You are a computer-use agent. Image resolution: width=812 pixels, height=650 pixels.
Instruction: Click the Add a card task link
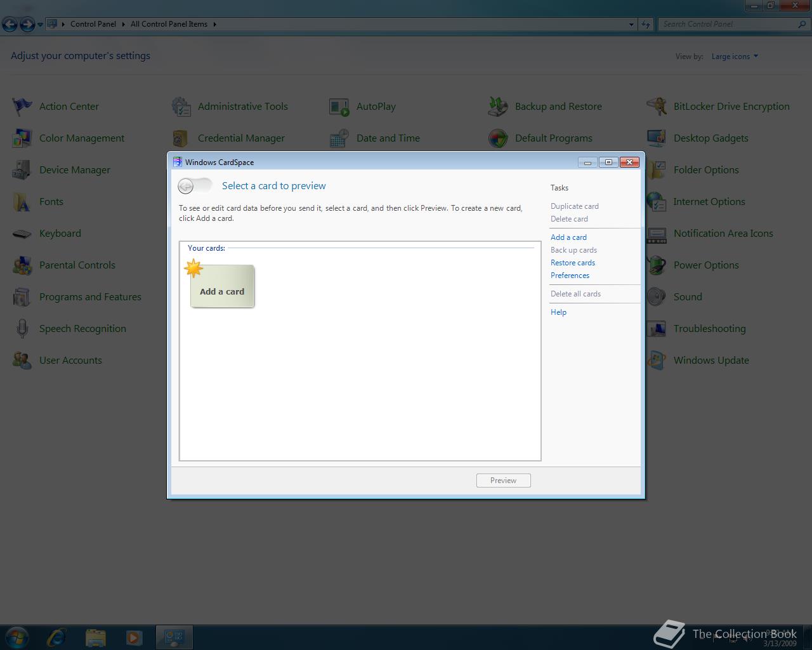point(568,237)
